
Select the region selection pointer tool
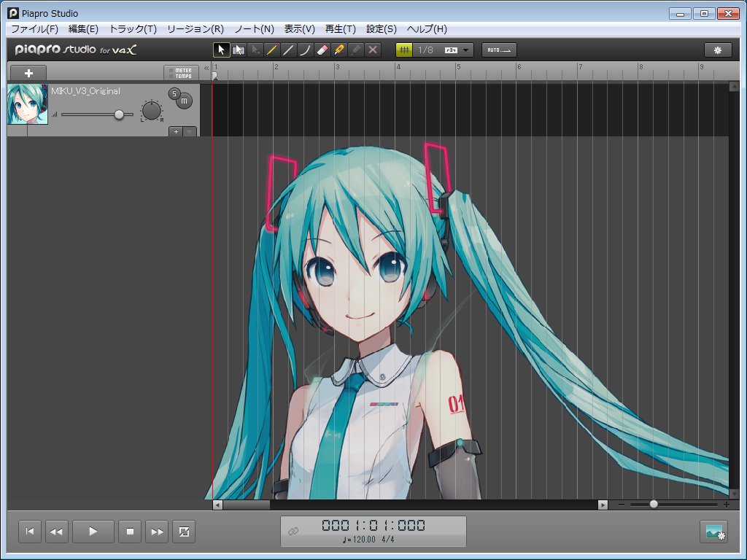tap(239, 50)
